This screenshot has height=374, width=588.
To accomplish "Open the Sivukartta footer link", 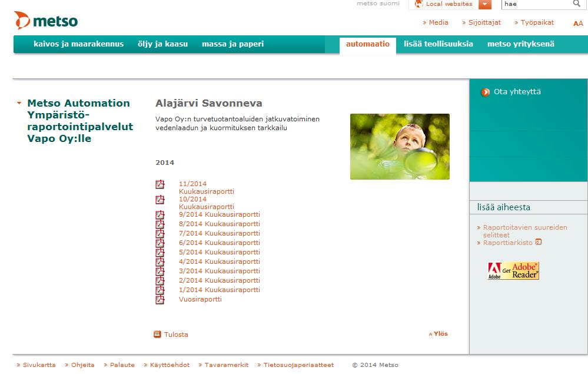I will click(39, 365).
